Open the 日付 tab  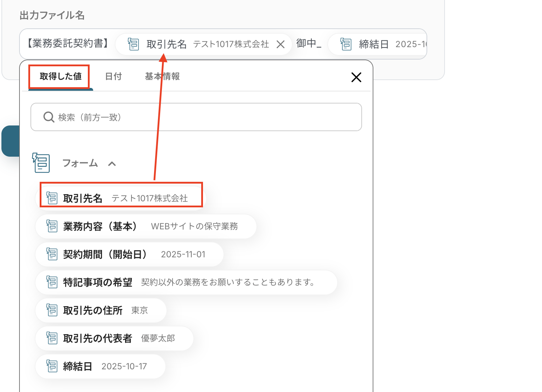point(113,77)
